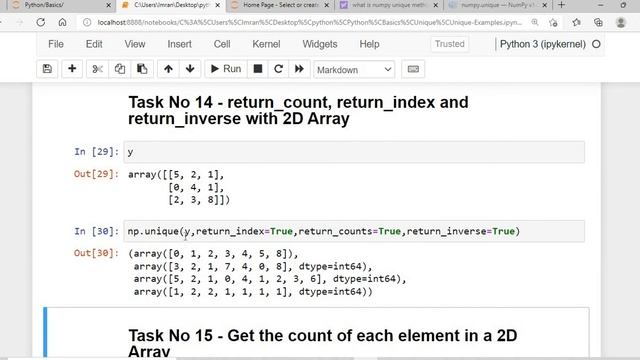
Task: Copy selected cells icon
Action: [x=120, y=69]
